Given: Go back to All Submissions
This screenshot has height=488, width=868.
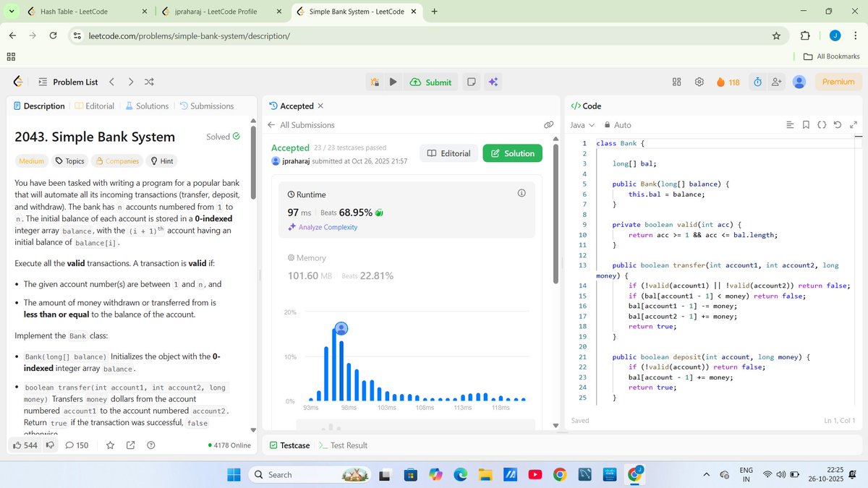Looking at the screenshot, I should 301,125.
